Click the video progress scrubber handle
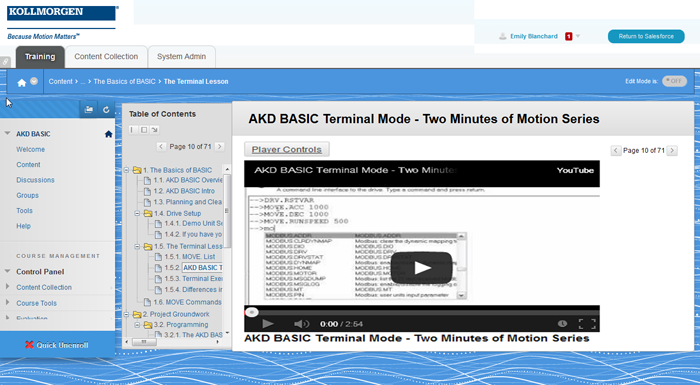Screen dimensions: 700x385 252,312
